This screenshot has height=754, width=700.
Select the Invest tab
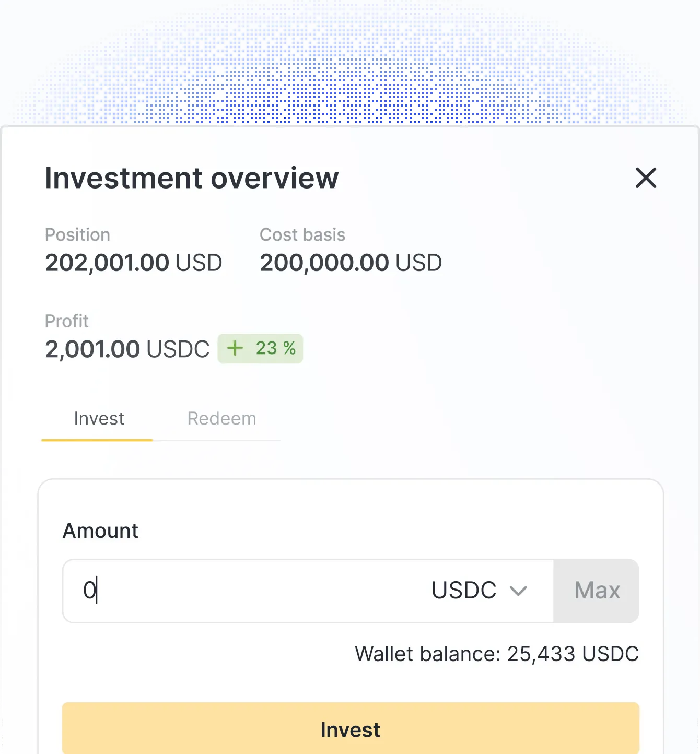coord(99,419)
